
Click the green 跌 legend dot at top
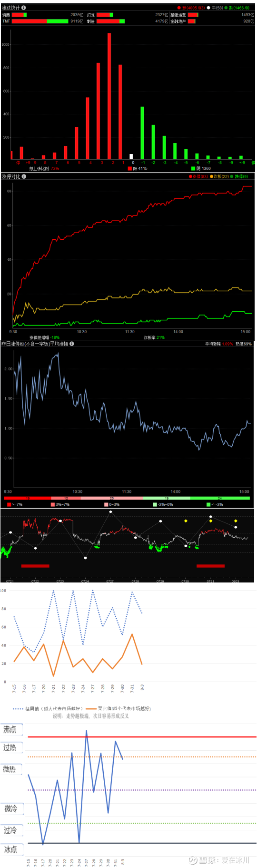click(226, 8)
